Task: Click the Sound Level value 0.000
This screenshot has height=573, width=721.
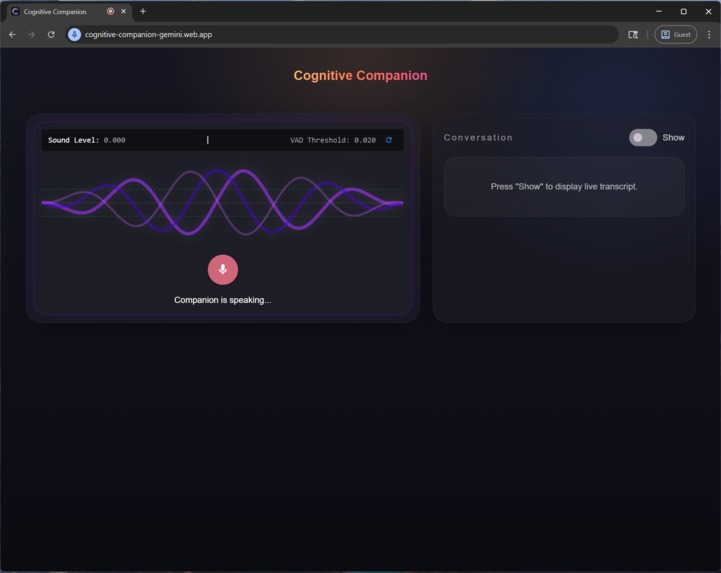Action: pyautogui.click(x=114, y=140)
